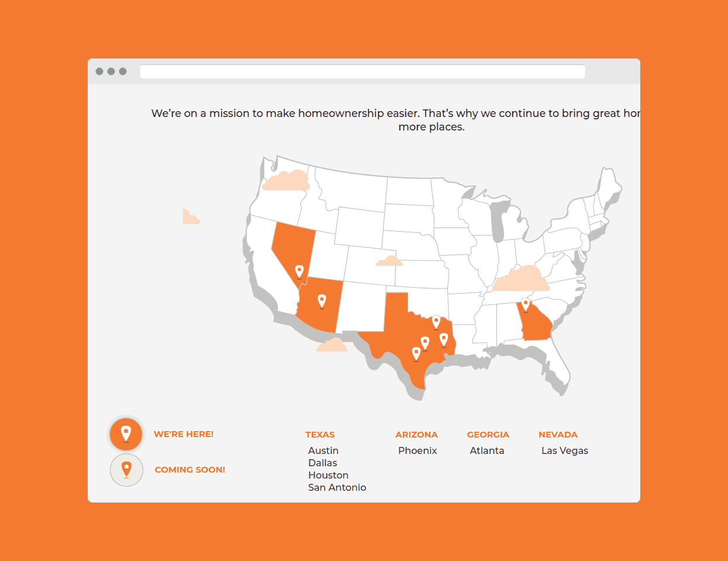Select Dallas in the Texas city list
Image resolution: width=728 pixels, height=561 pixels.
click(323, 463)
